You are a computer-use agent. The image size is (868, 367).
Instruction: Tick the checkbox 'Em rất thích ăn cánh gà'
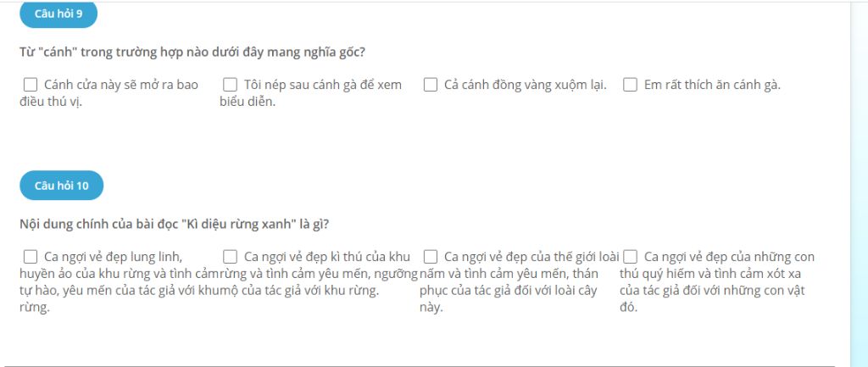[x=631, y=85]
